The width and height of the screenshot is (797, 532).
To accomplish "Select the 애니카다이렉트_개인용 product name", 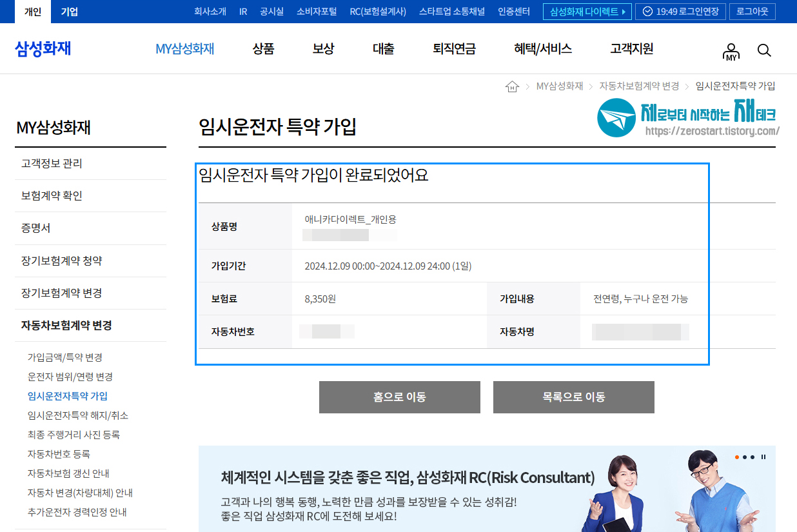I will pos(350,219).
